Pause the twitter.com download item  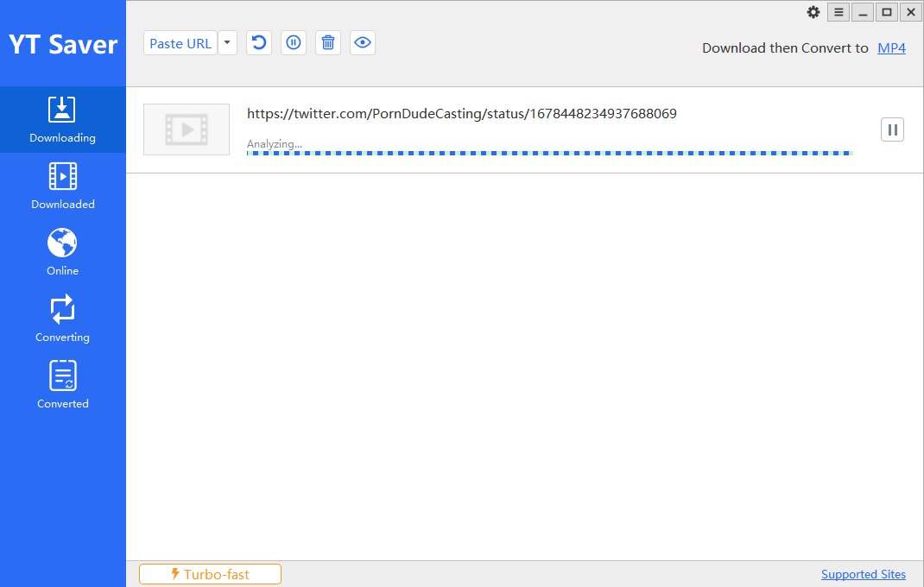click(892, 129)
